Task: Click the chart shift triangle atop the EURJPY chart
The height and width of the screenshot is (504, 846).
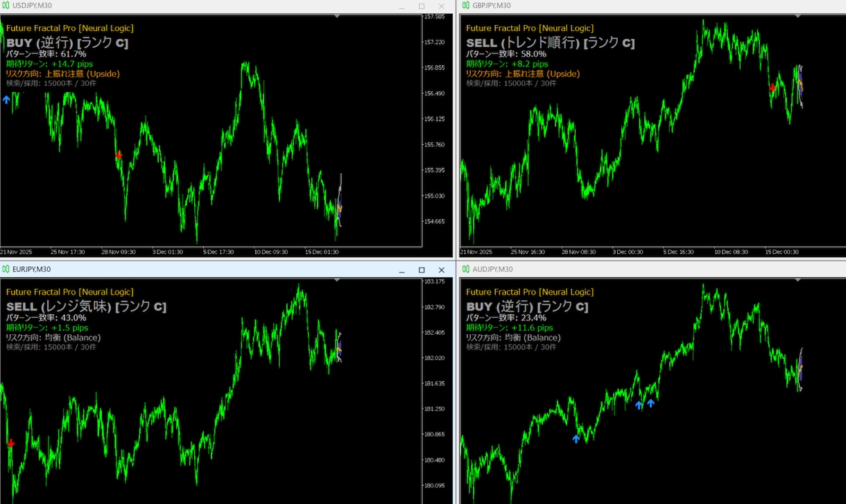Action: [x=337, y=280]
